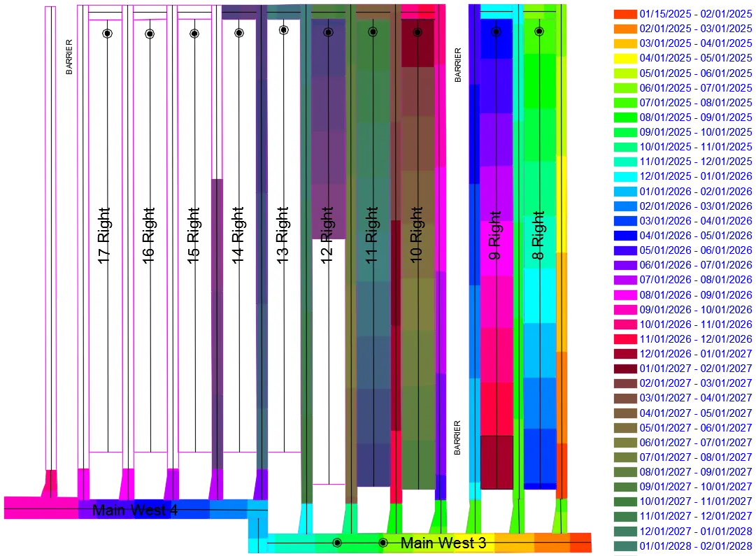Image resolution: width=756 pixels, height=556 pixels.
Task: Click the Main West 3 entry label
Action: (446, 541)
